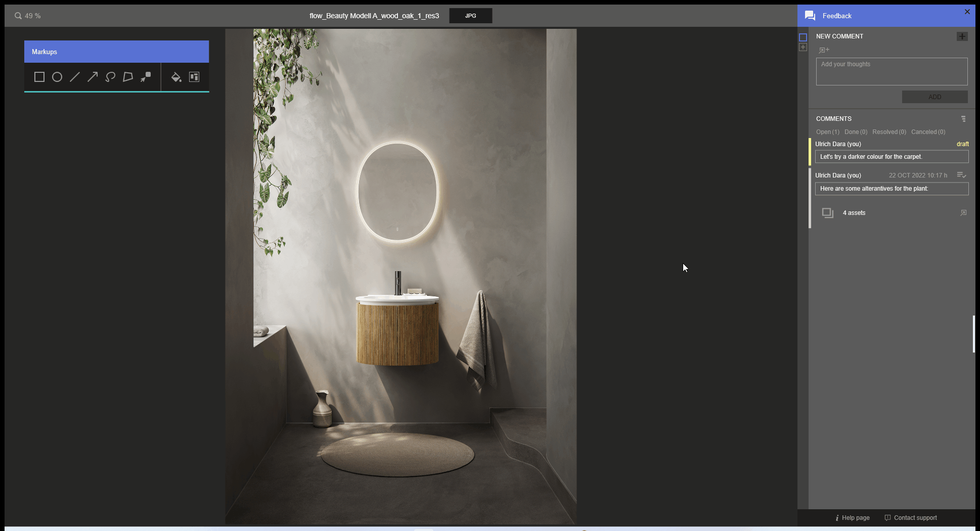Click the small plus sidebar icon
Image resolution: width=980 pixels, height=531 pixels.
point(803,47)
